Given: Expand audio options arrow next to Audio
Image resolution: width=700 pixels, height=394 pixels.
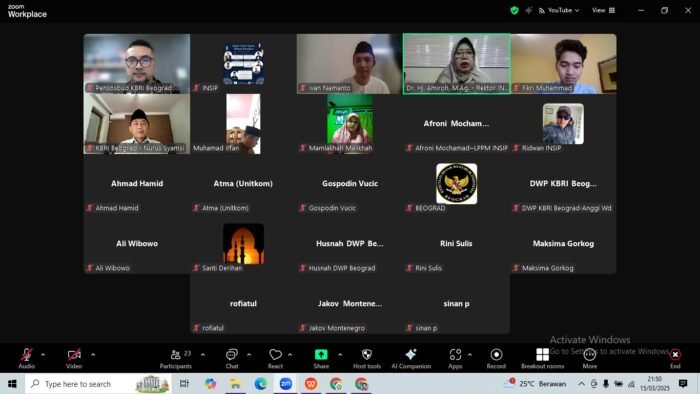Looking at the screenshot, I should [x=43, y=355].
